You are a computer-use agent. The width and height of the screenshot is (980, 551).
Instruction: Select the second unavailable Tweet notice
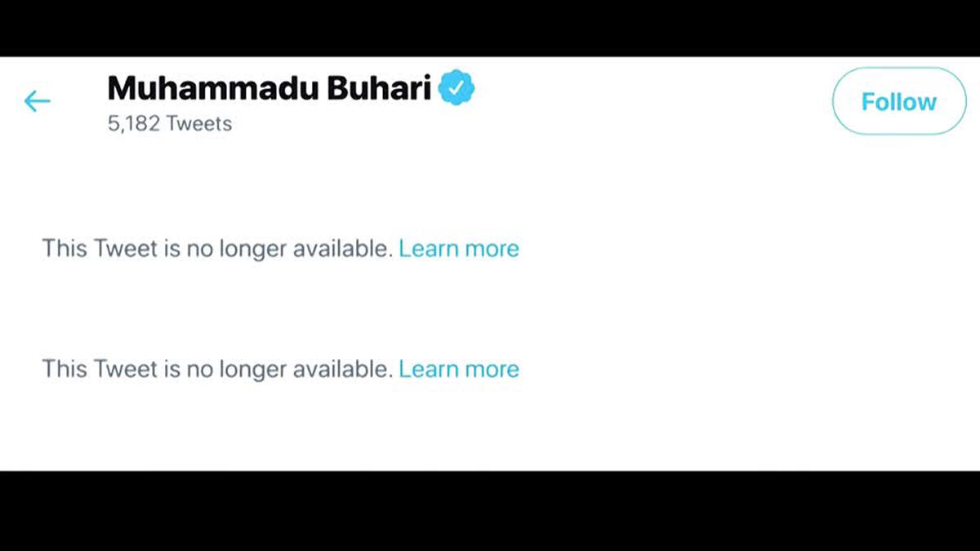click(217, 369)
